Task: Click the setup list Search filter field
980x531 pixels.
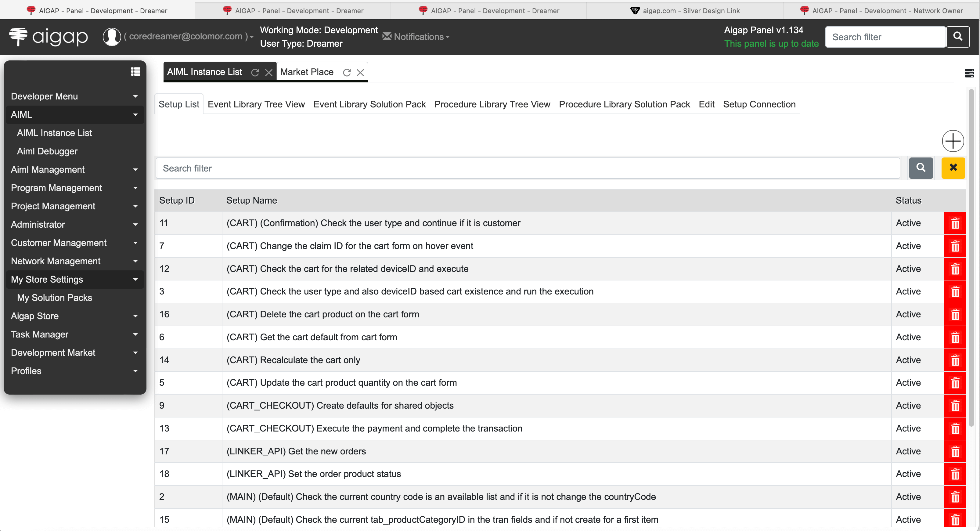Action: pos(528,168)
